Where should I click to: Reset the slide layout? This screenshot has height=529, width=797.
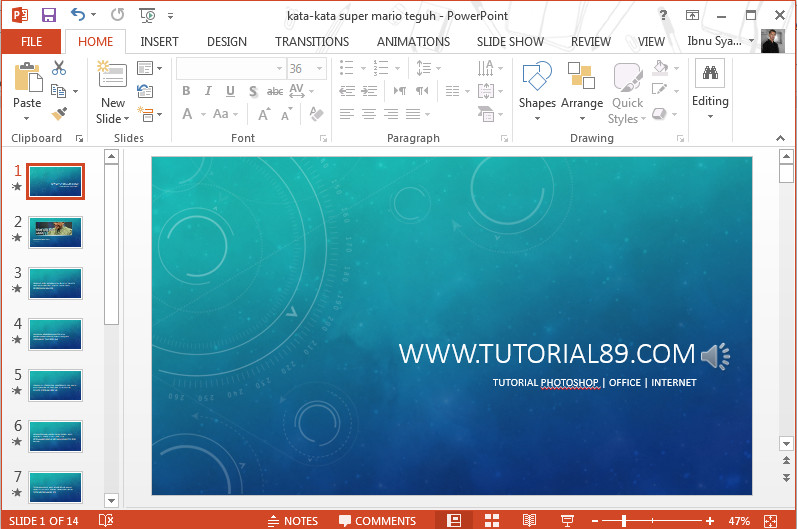(145, 91)
